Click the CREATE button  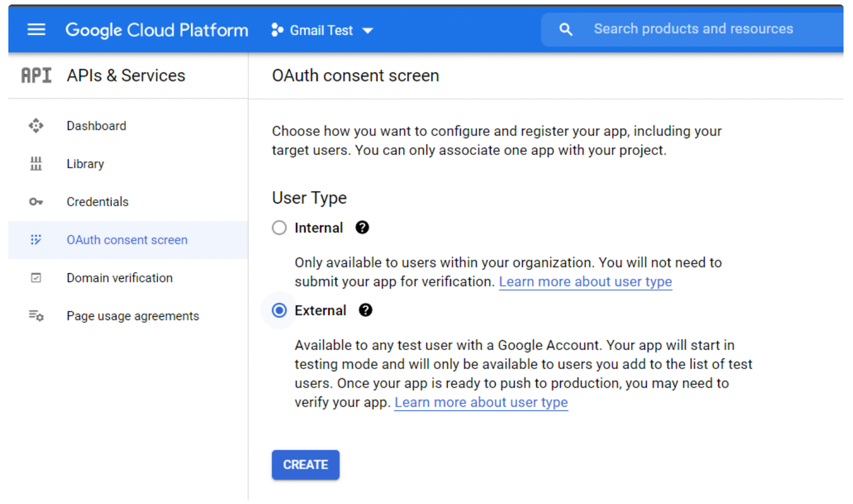point(306,464)
